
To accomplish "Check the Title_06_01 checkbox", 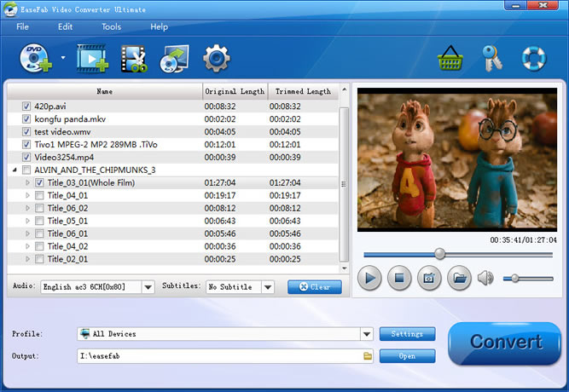I will click(39, 233).
